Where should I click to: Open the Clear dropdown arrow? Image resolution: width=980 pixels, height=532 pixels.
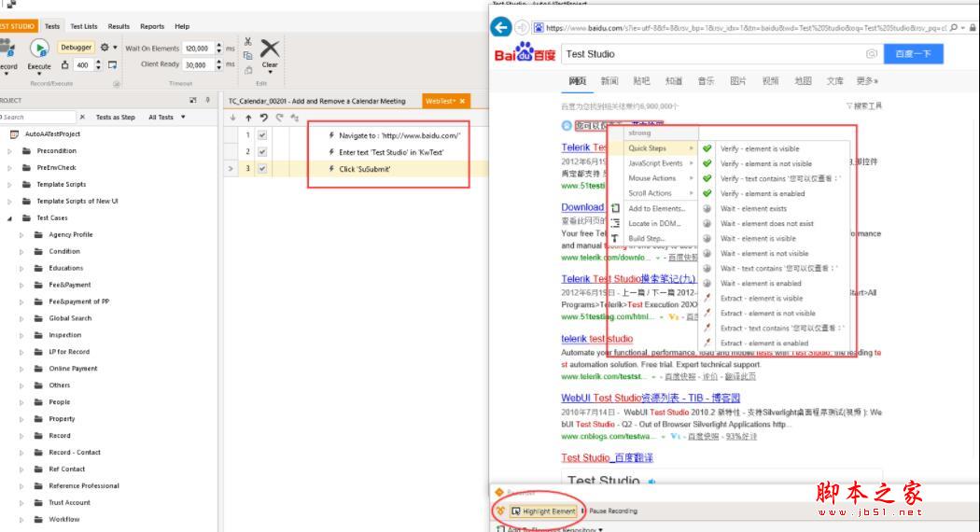coord(270,73)
